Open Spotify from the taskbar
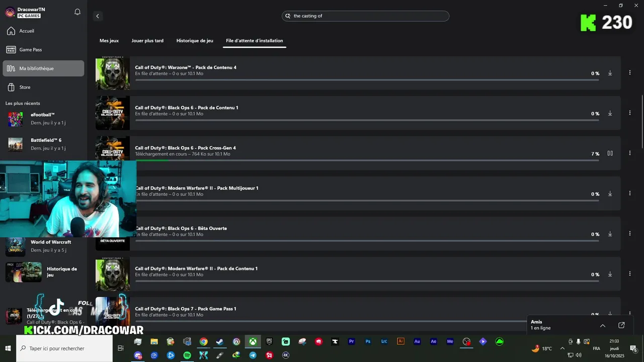Viewport: 644px width, 362px height. 187,355
